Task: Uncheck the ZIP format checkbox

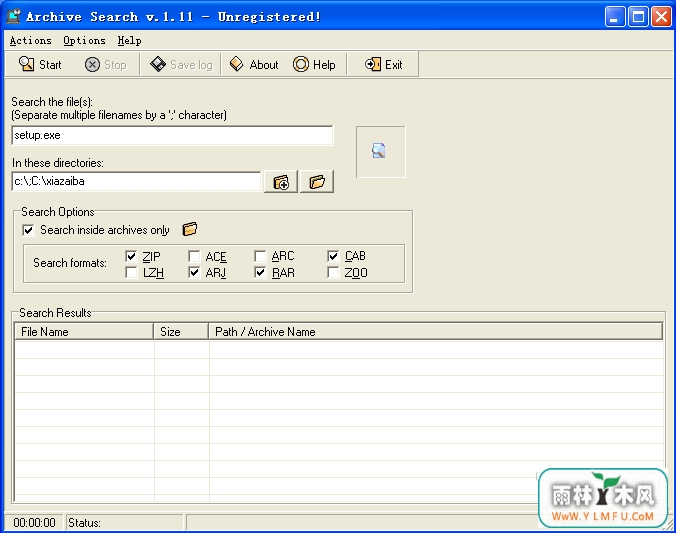Action: click(x=131, y=256)
